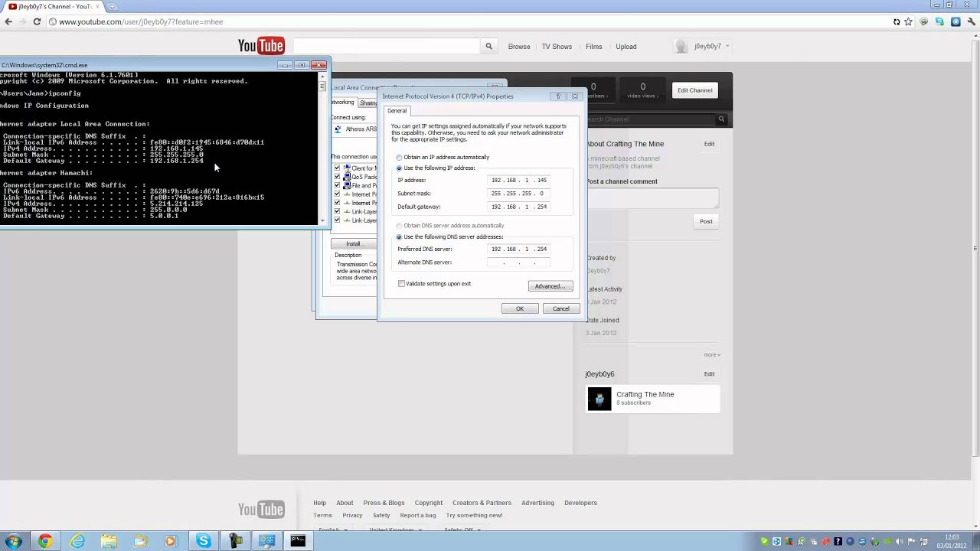Viewport: 980px width, 551px height.
Task: Click the Post button for channel comment
Action: (x=706, y=222)
